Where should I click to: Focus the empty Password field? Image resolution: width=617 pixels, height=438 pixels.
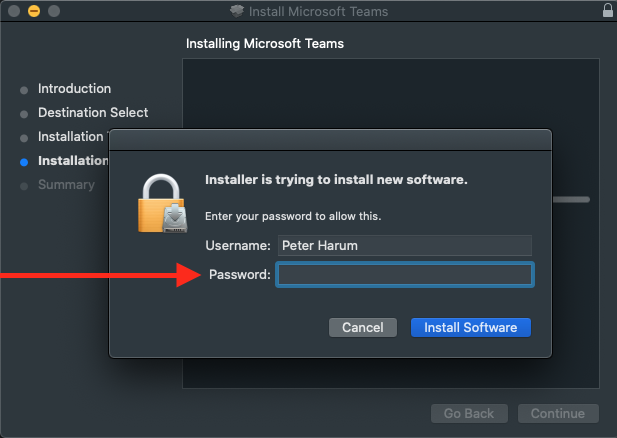pos(404,275)
